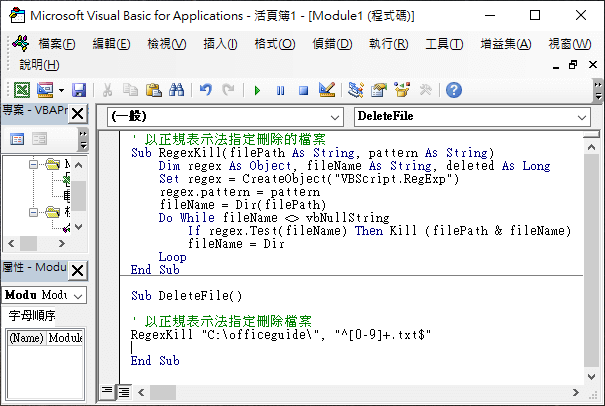Expand the (一般) object dropdown

coord(335,117)
